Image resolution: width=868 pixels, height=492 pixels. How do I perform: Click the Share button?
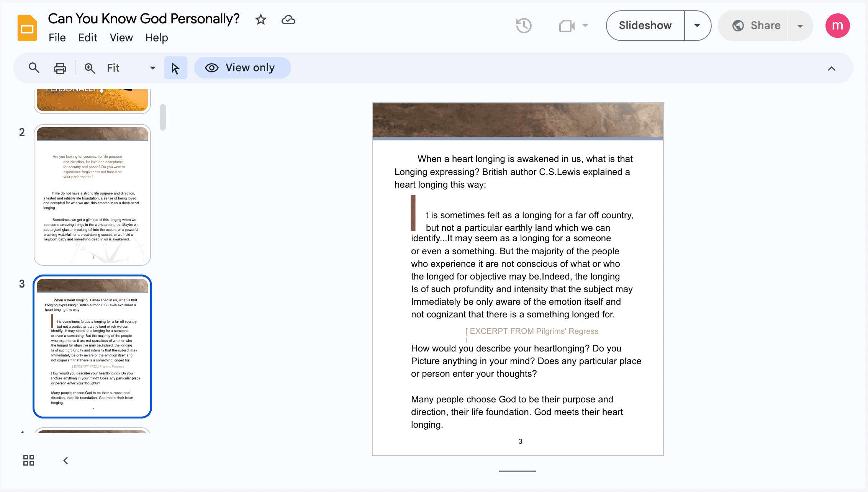point(756,26)
